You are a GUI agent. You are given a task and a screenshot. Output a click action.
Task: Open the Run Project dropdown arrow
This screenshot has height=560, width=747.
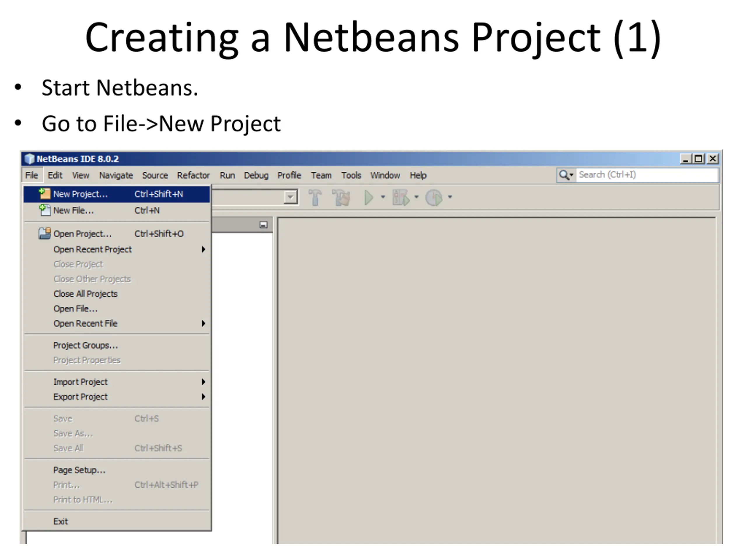pyautogui.click(x=383, y=197)
